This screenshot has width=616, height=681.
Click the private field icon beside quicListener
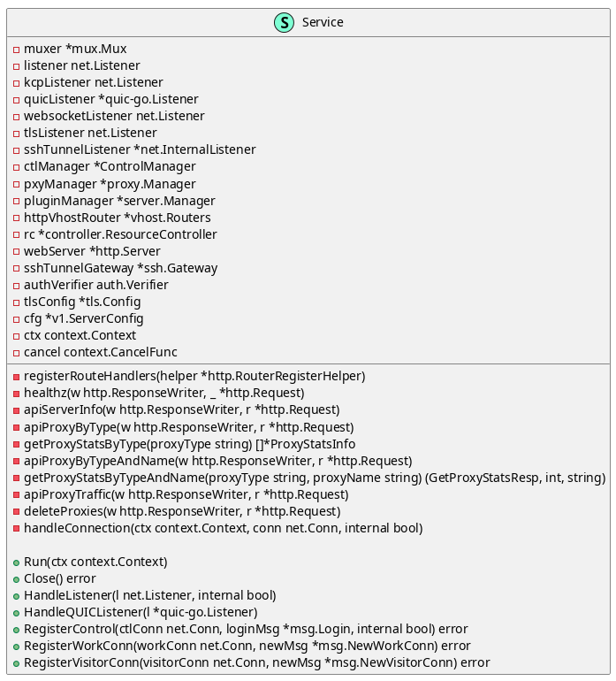pyautogui.click(x=16, y=100)
